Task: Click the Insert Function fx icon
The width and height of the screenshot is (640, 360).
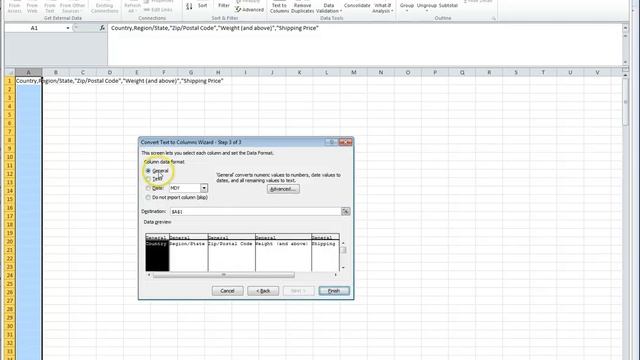Action: 102,28
